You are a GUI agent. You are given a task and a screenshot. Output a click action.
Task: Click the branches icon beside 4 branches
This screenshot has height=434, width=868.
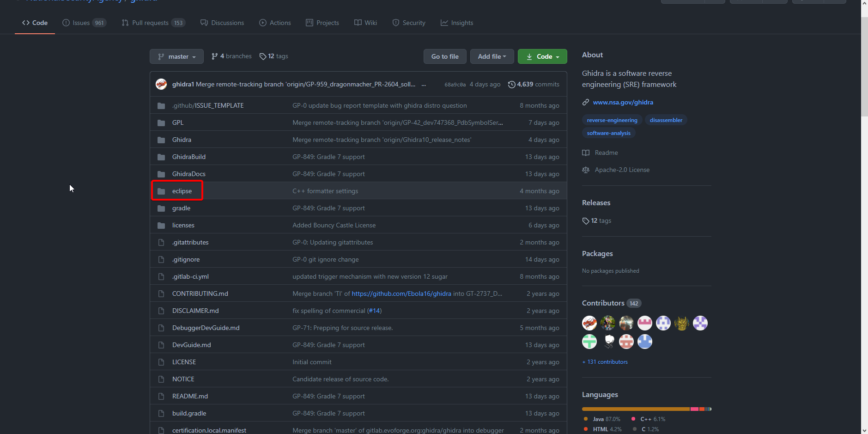pyautogui.click(x=214, y=56)
